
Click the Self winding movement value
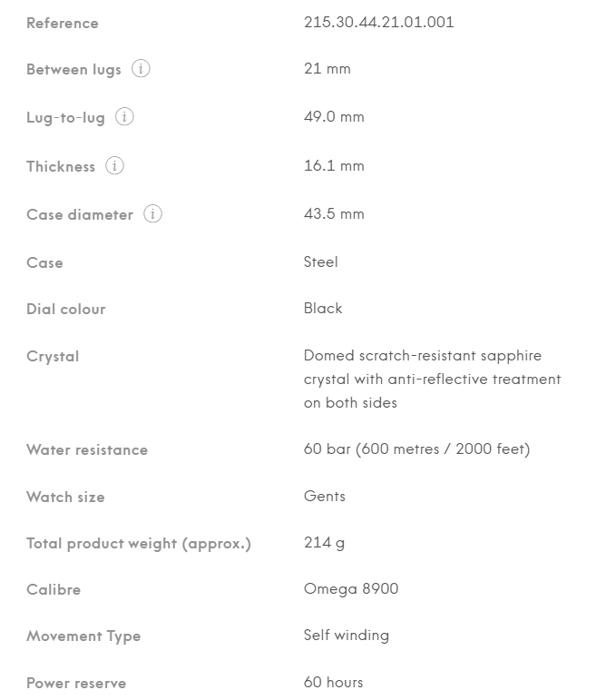pyautogui.click(x=346, y=636)
